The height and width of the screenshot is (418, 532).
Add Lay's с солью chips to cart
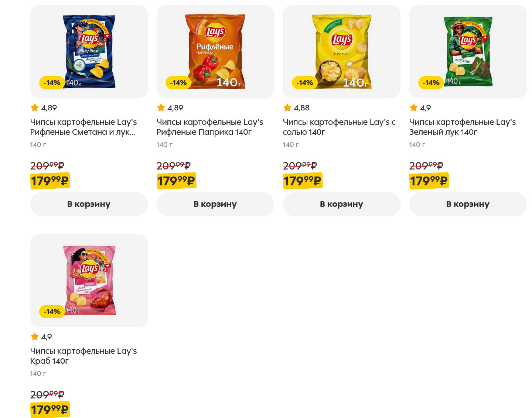click(341, 204)
